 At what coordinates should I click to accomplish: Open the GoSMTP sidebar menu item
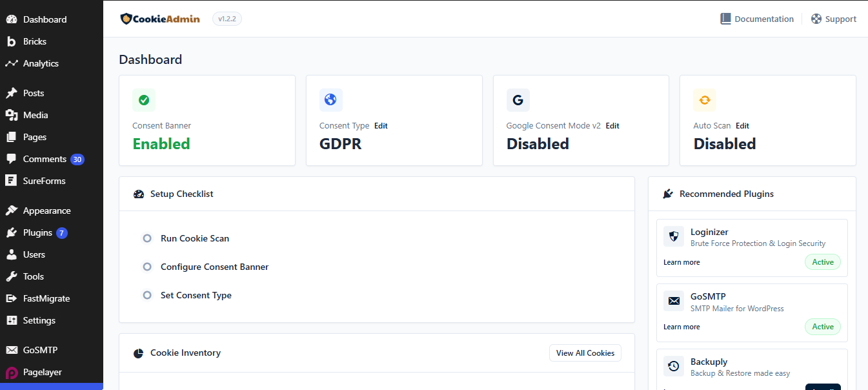point(52,350)
